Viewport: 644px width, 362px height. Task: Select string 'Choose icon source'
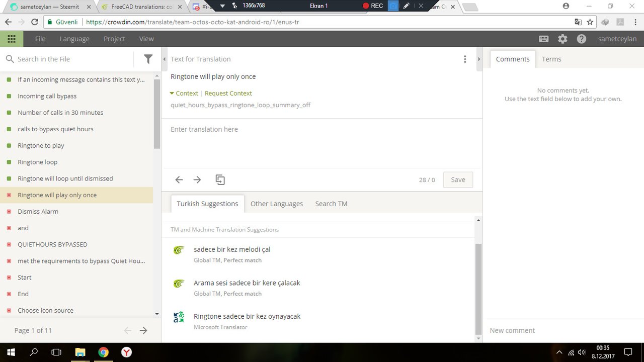76,310
